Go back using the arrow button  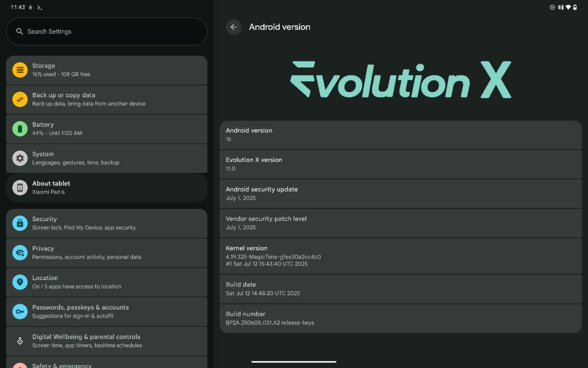coord(233,27)
